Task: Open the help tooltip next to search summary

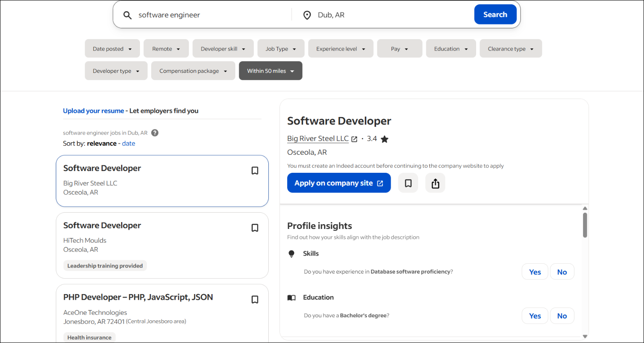Action: click(154, 132)
